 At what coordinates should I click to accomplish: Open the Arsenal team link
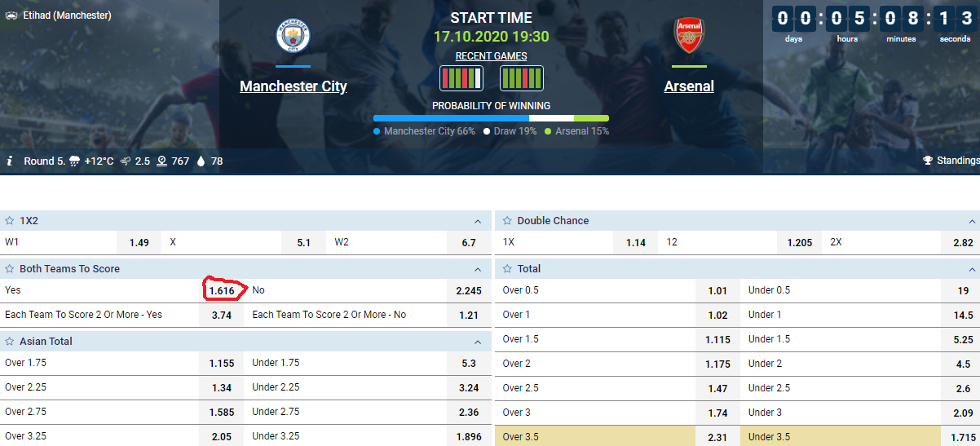[x=689, y=86]
